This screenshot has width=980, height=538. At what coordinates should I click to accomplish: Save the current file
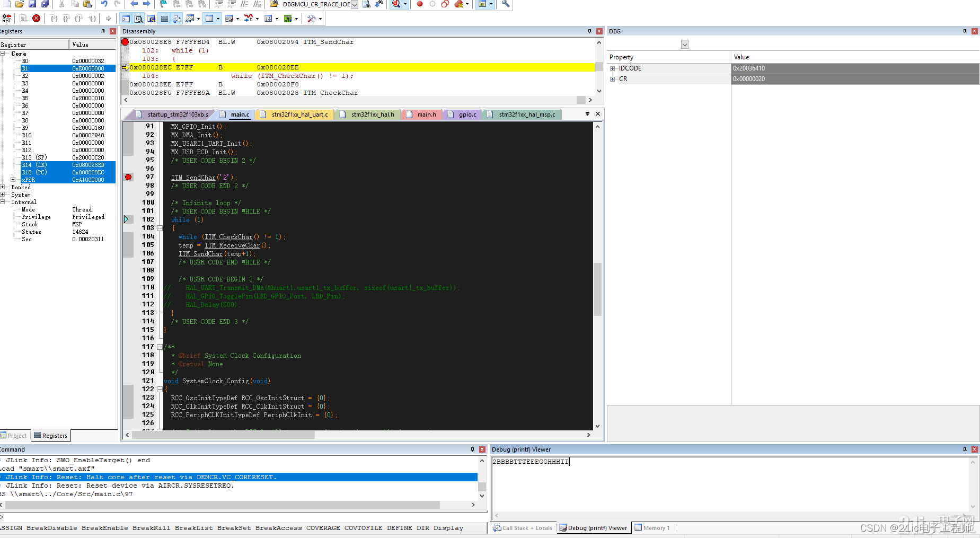point(32,4)
